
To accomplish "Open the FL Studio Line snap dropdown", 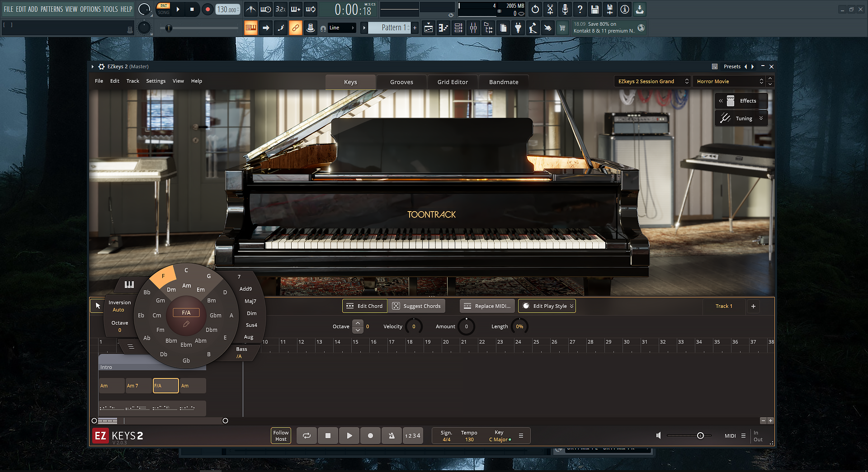I will point(342,28).
